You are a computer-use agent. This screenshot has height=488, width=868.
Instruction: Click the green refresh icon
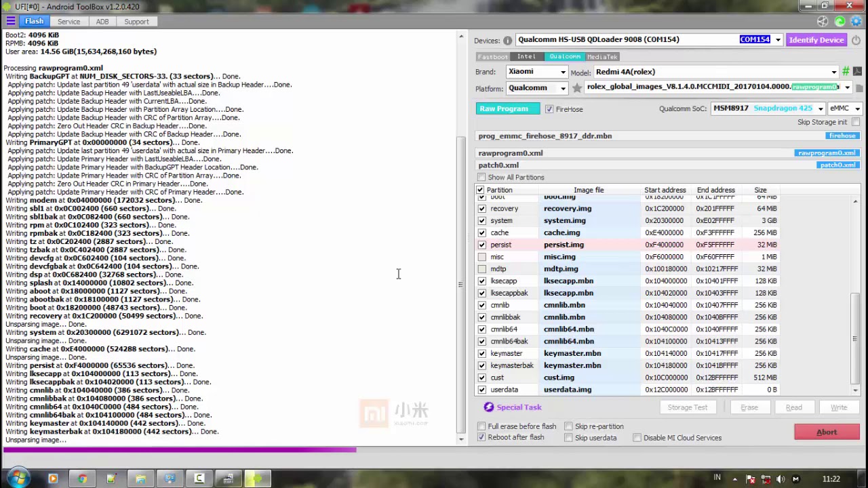pyautogui.click(x=840, y=22)
